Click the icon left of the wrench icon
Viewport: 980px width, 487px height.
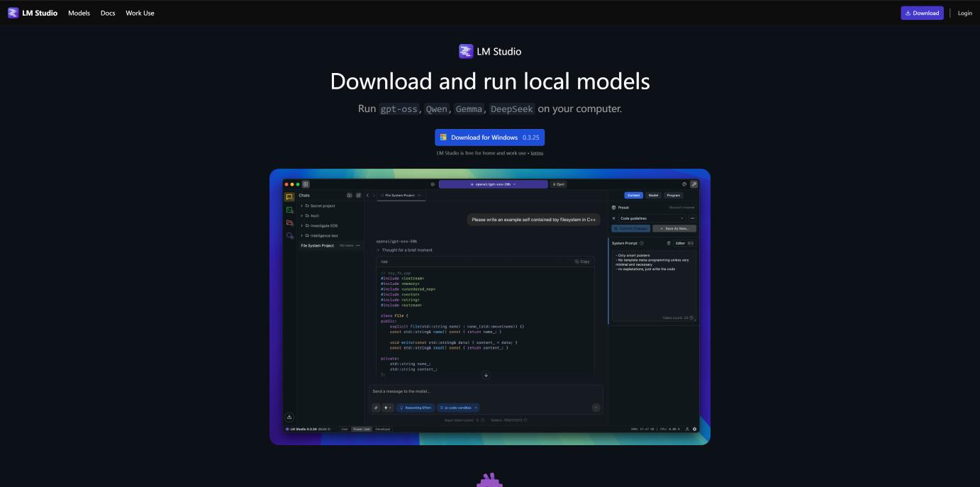point(684,184)
